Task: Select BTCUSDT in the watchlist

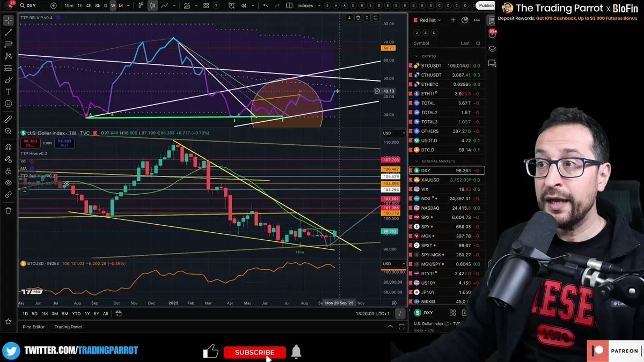Action: tap(447, 65)
